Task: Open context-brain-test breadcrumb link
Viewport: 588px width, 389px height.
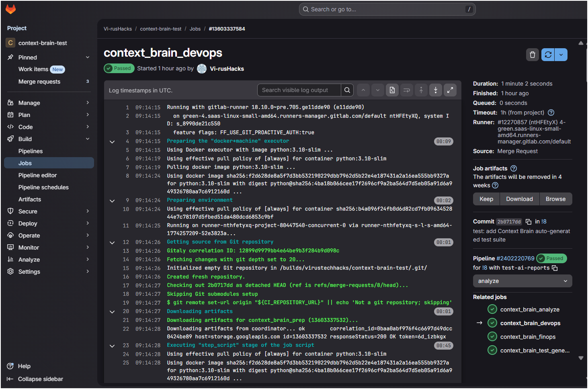Action: point(161,29)
